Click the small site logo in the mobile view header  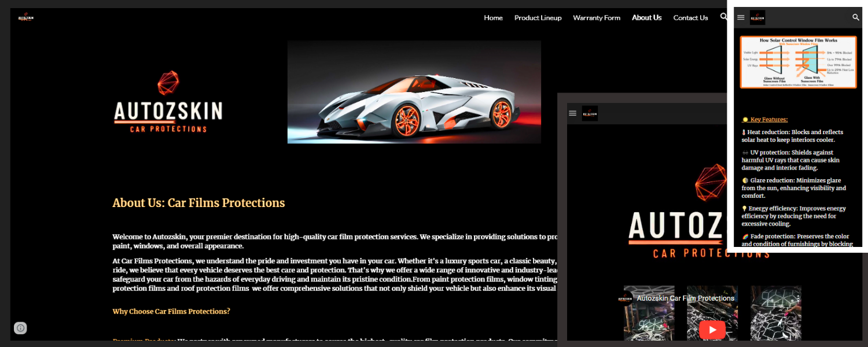(757, 17)
